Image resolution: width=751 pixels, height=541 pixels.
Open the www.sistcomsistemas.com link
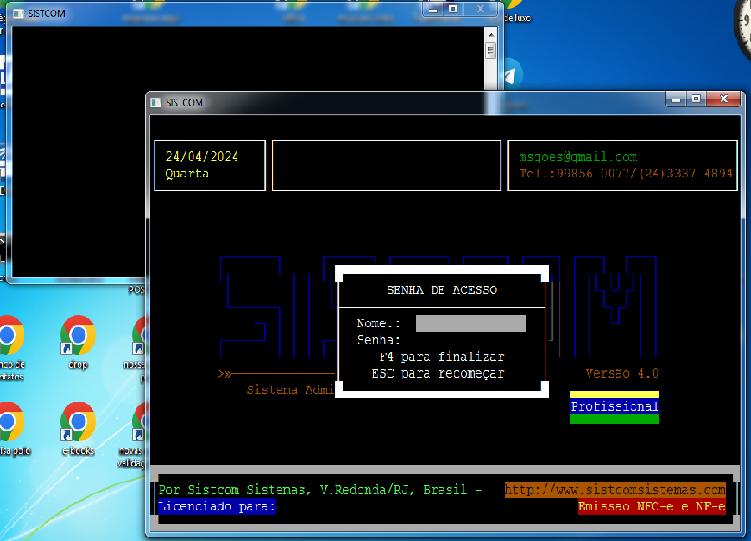click(615, 490)
